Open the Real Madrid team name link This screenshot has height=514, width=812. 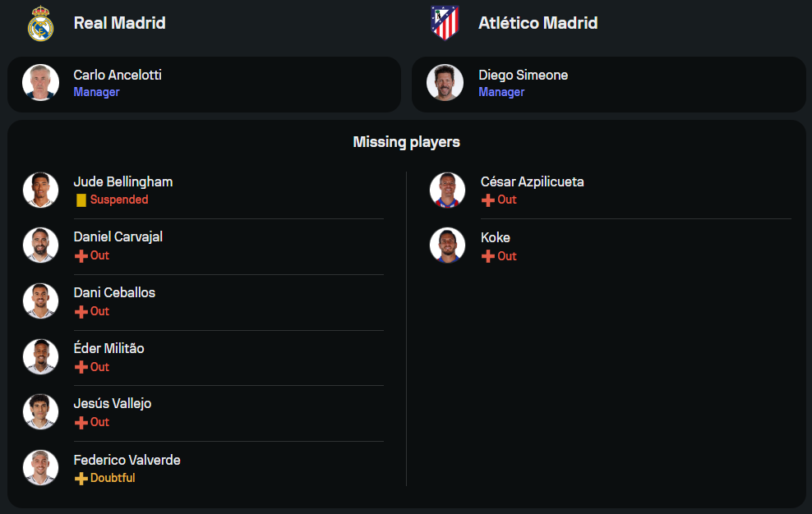[x=119, y=23]
